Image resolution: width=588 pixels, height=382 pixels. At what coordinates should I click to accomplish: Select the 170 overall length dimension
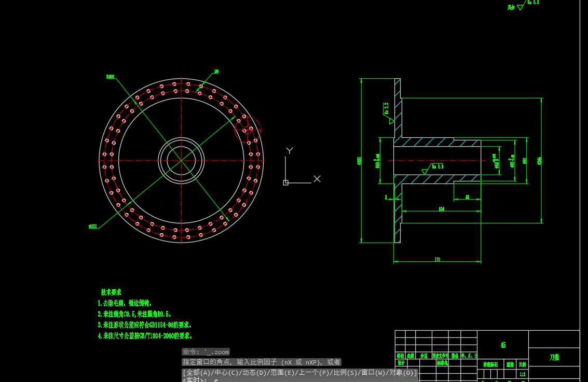click(437, 259)
